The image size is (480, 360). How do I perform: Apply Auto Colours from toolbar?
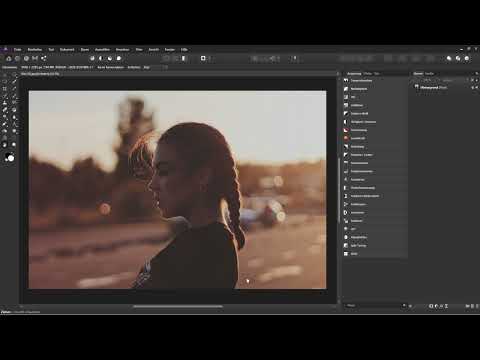[x=110, y=58]
